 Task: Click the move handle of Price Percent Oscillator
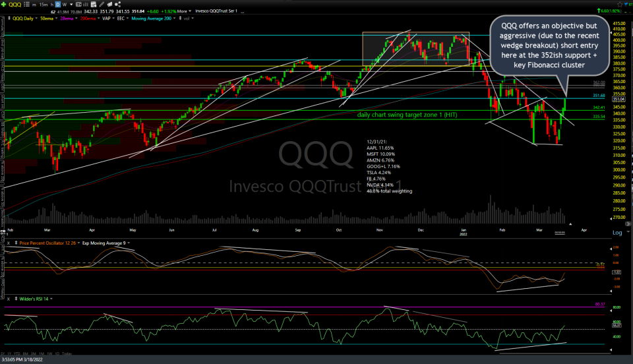point(16,243)
